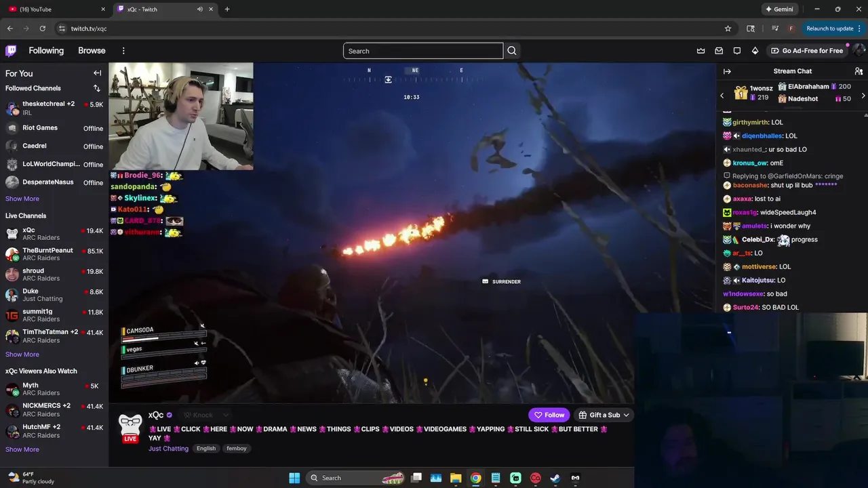The width and height of the screenshot is (868, 488).
Task: Open the Gift a Sub dropdown
Action: (x=604, y=415)
